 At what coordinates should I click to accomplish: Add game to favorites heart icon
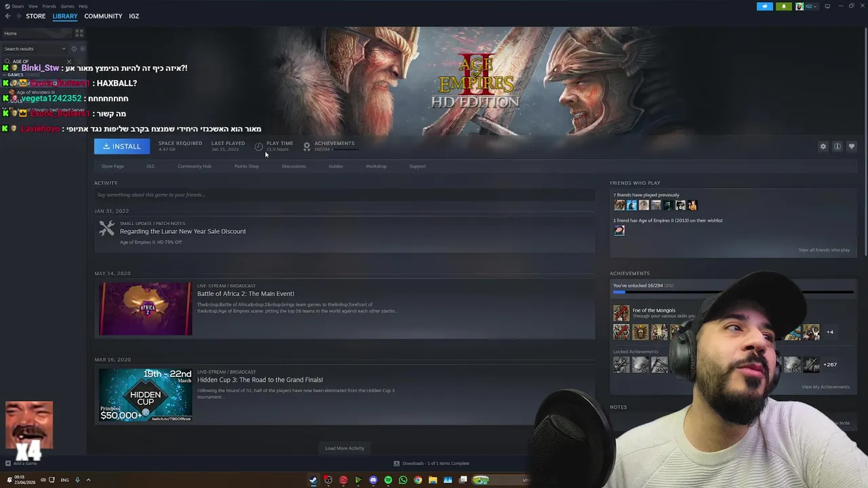(852, 146)
